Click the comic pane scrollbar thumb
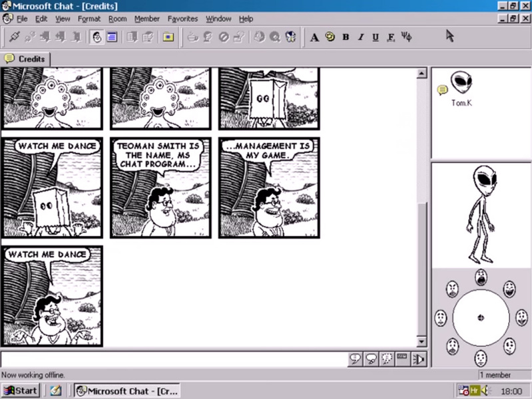 click(x=421, y=269)
